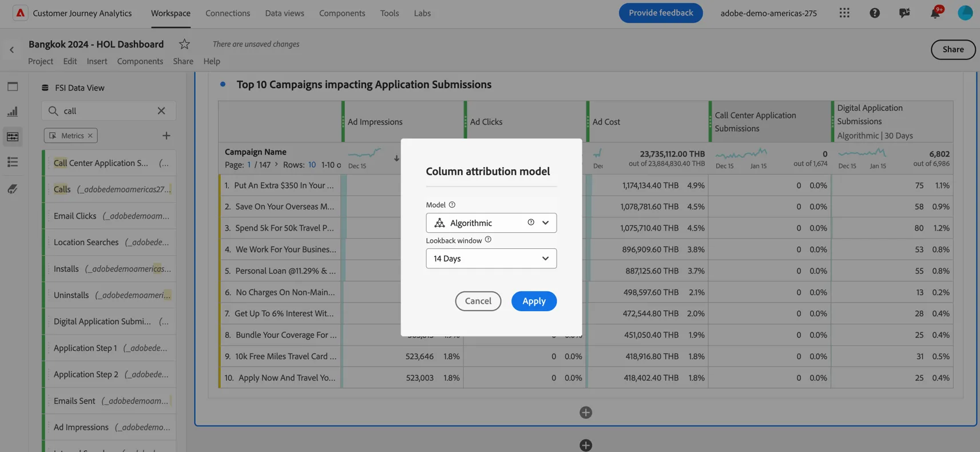Remove the Metrics filter tag

click(90, 136)
